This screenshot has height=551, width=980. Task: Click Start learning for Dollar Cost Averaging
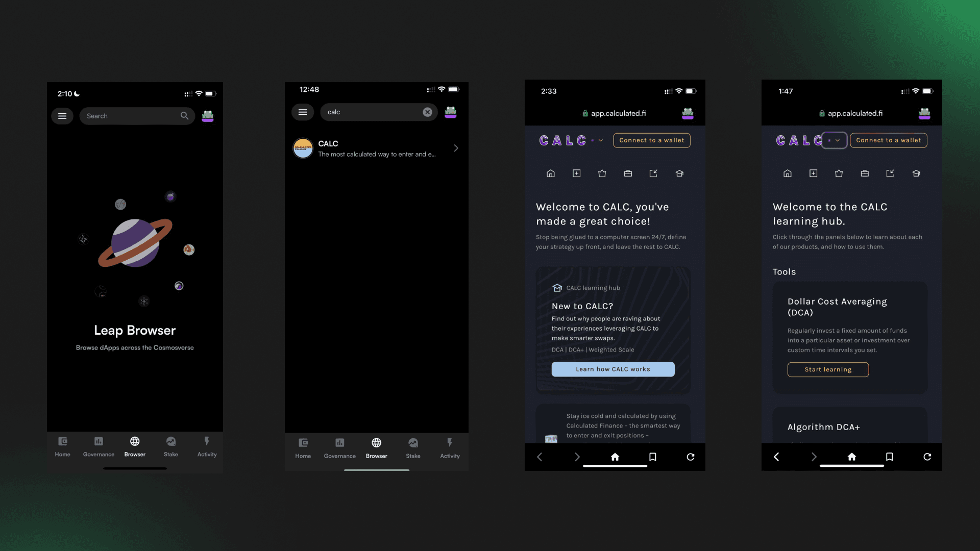pyautogui.click(x=828, y=369)
